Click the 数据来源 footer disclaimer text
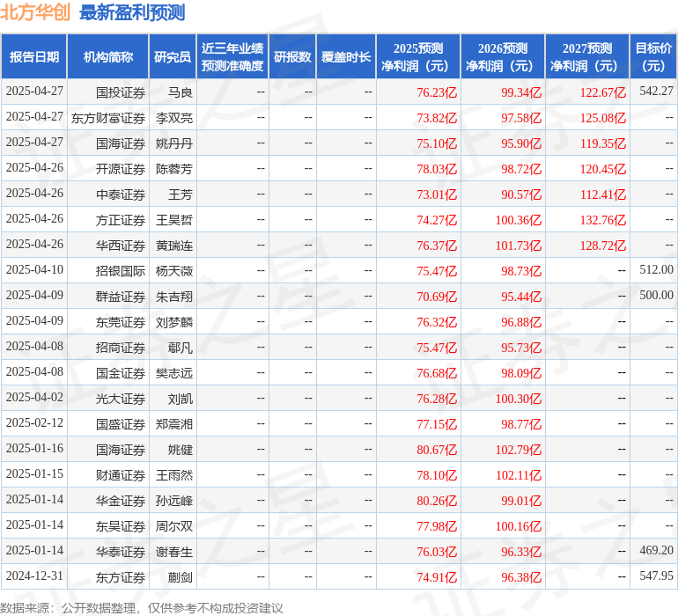This screenshot has height=616, width=678. point(142,608)
